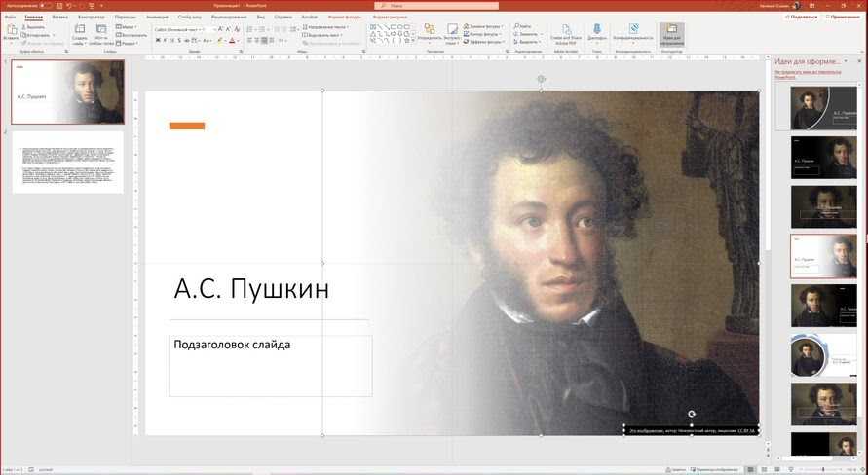
Task: Click the Dictate (Диктовать) microphone icon
Action: coord(597,32)
